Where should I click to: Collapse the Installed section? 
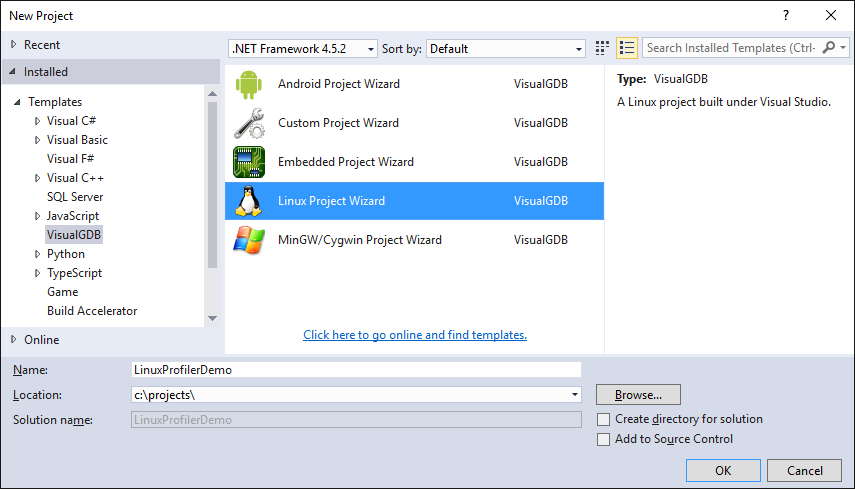click(13, 71)
